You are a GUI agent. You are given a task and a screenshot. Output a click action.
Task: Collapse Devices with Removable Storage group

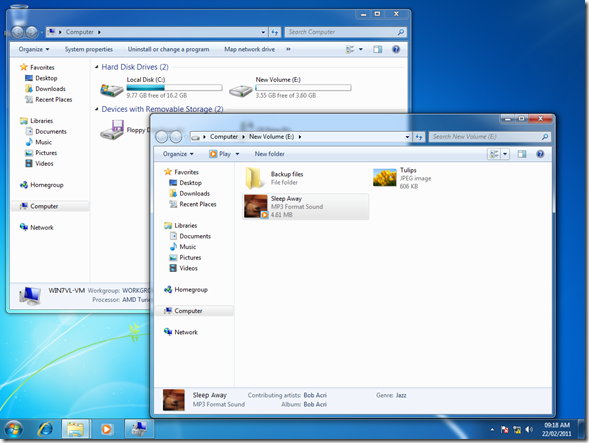click(97, 109)
